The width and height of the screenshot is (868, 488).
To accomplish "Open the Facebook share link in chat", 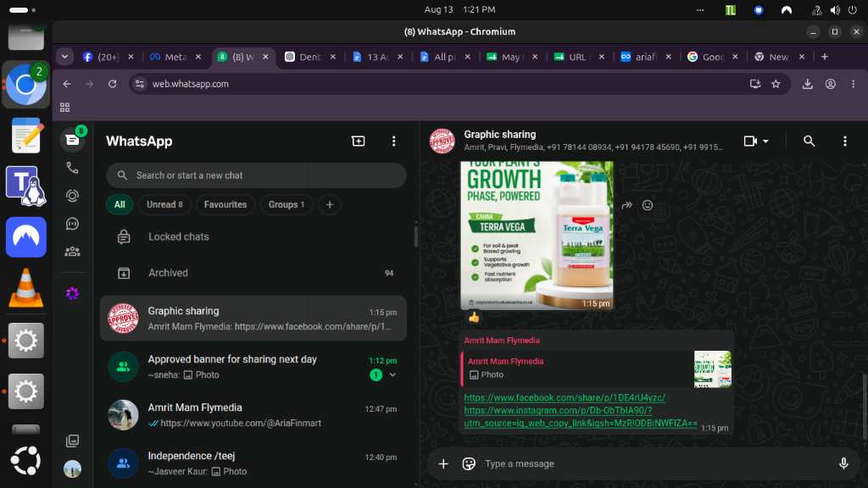I will (x=565, y=397).
